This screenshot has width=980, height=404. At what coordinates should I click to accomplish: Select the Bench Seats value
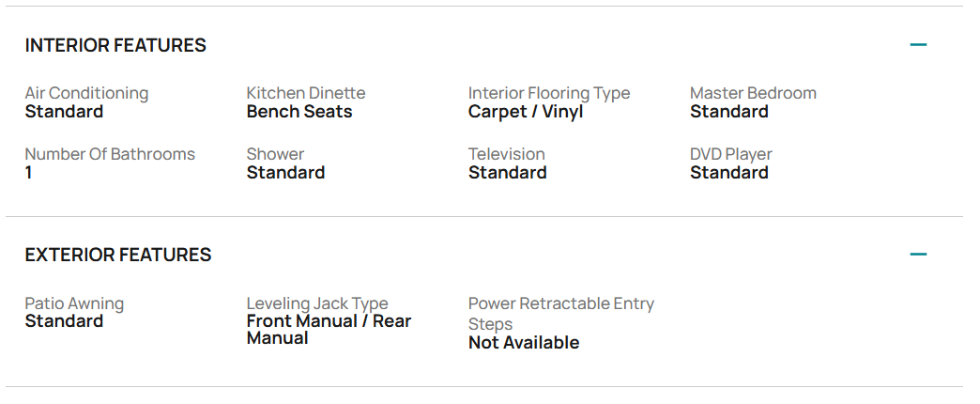click(x=299, y=112)
